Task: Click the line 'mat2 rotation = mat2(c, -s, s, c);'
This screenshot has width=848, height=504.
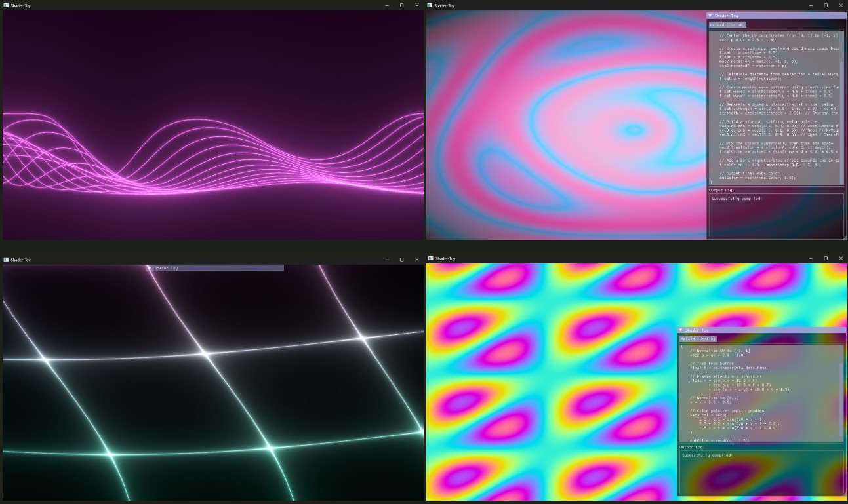Action: tap(759, 62)
